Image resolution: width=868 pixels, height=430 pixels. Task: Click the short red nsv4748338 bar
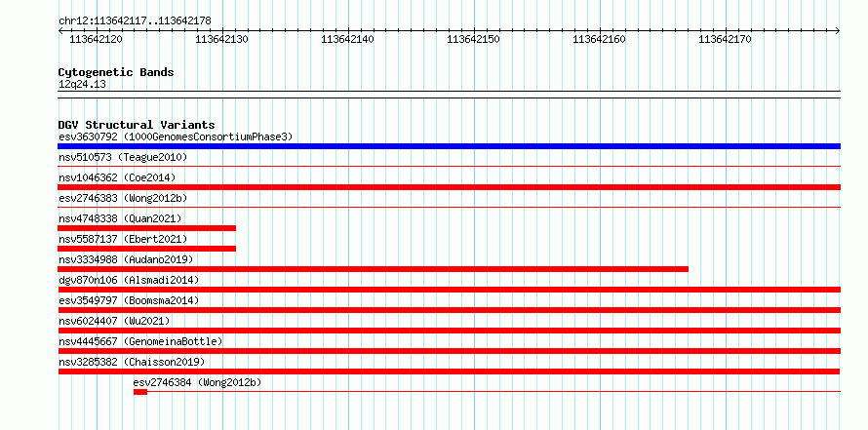146,228
